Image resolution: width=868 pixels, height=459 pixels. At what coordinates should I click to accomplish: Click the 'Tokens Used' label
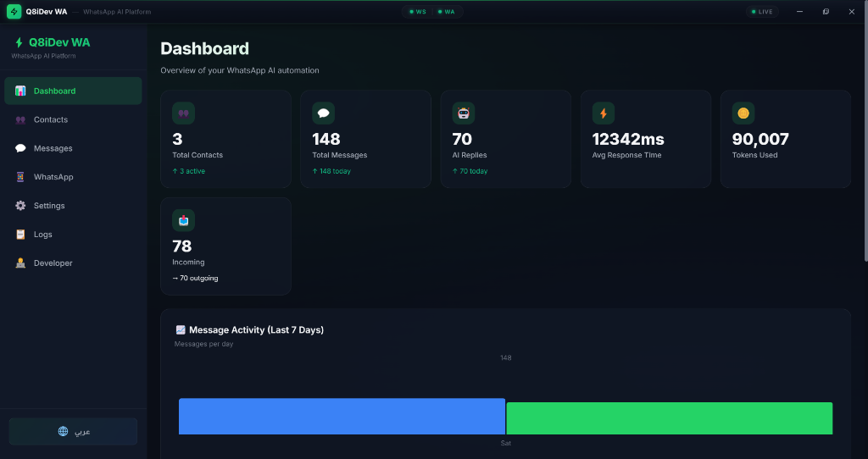(754, 155)
